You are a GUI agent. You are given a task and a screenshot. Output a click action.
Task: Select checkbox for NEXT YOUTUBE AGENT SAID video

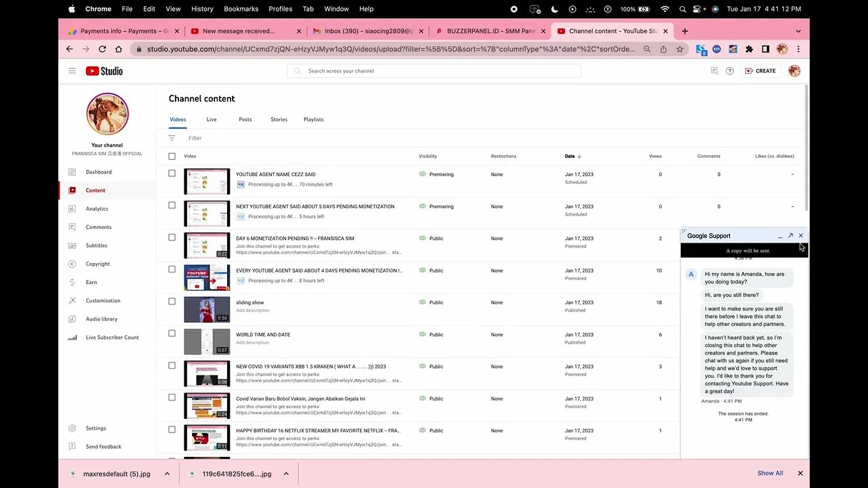[x=172, y=205]
